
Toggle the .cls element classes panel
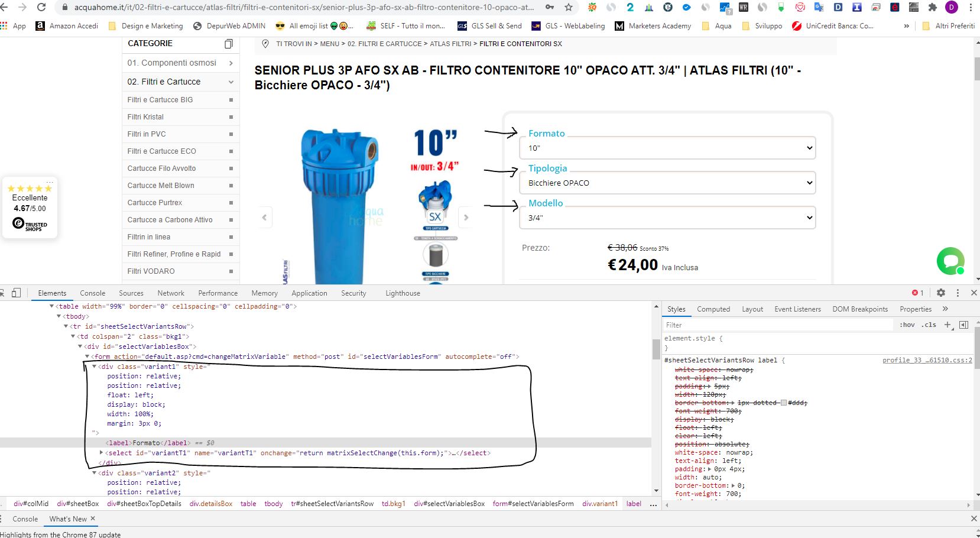(x=929, y=325)
